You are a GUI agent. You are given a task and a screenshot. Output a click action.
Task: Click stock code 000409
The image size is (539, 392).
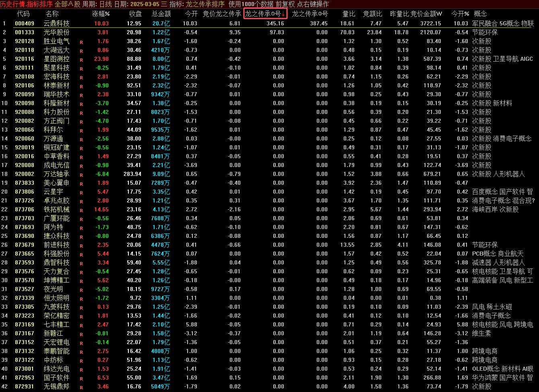24,23
